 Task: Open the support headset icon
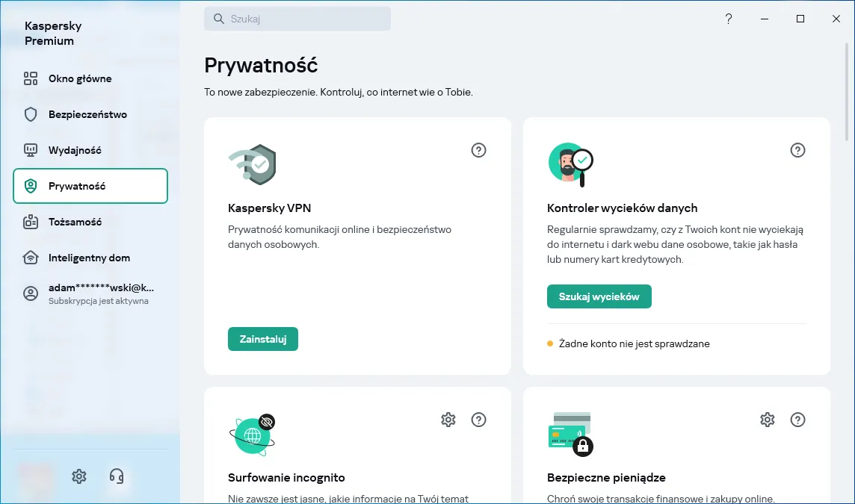[x=117, y=476]
